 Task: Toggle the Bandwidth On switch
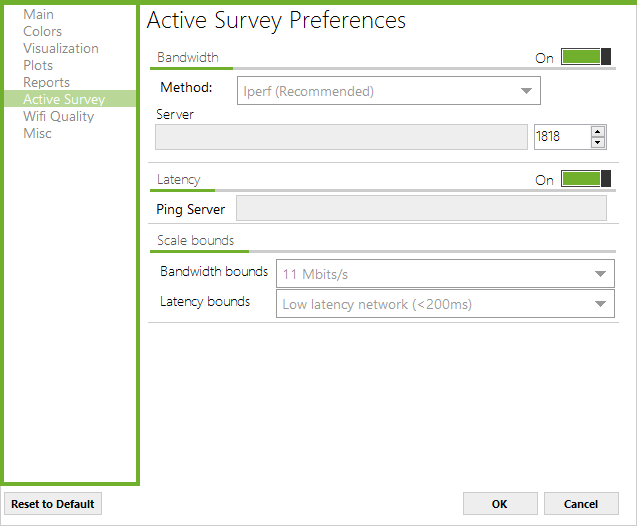pos(586,57)
